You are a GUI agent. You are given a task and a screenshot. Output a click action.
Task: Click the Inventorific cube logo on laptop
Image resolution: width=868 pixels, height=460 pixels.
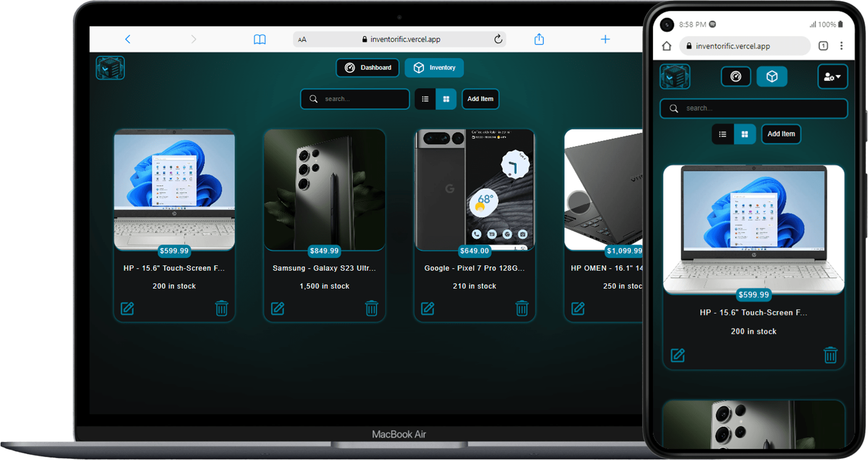point(110,68)
